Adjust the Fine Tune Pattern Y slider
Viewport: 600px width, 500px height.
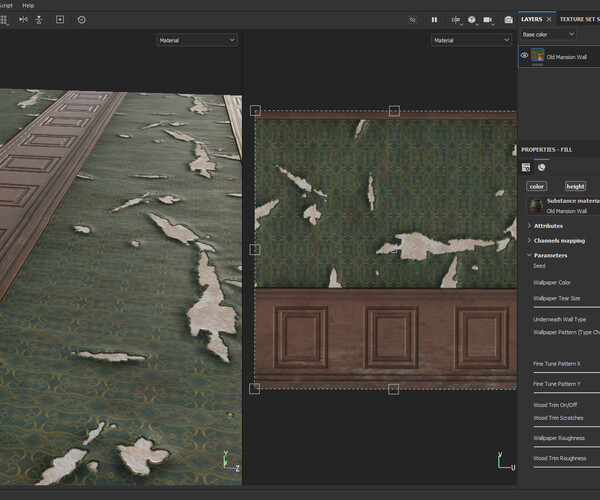pos(567,393)
